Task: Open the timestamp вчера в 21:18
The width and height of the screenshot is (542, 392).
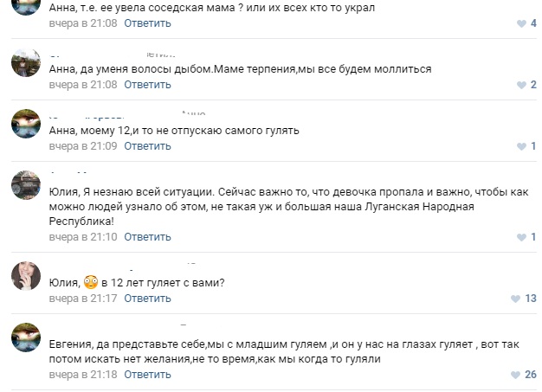Action: (83, 375)
